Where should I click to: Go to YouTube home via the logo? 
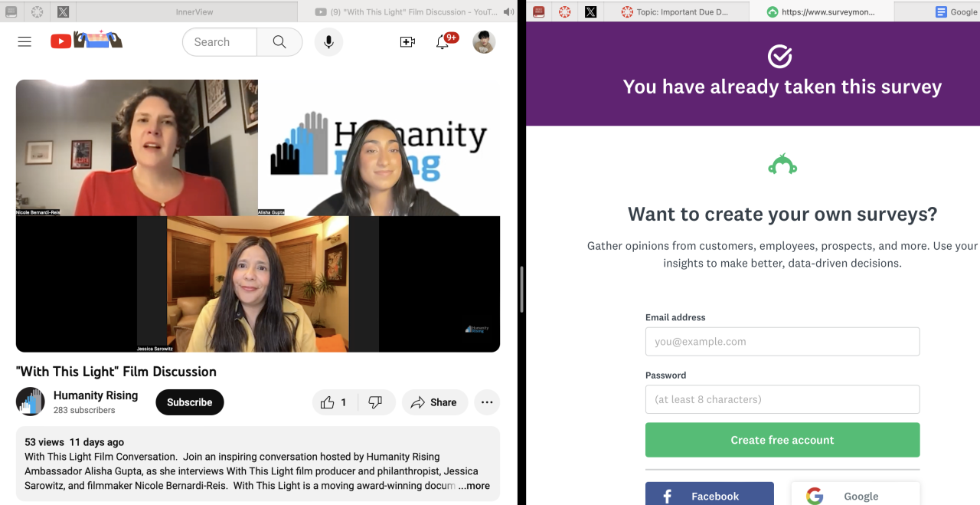pyautogui.click(x=87, y=41)
